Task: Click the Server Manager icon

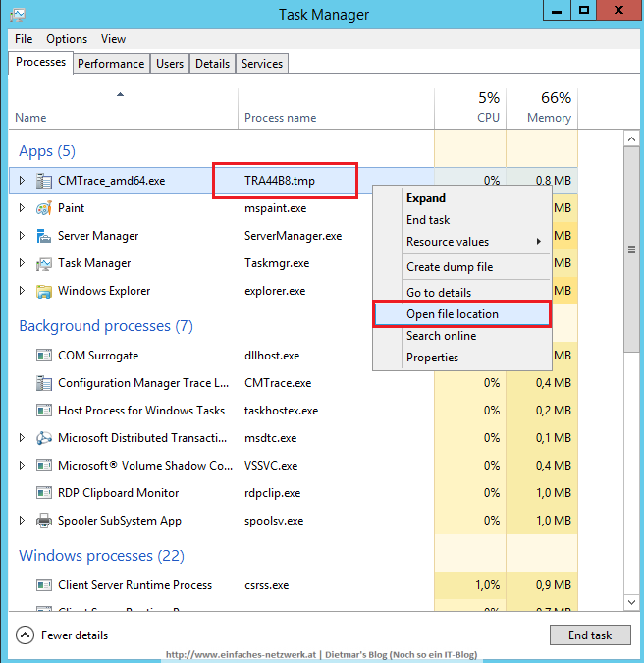Action: [44, 236]
